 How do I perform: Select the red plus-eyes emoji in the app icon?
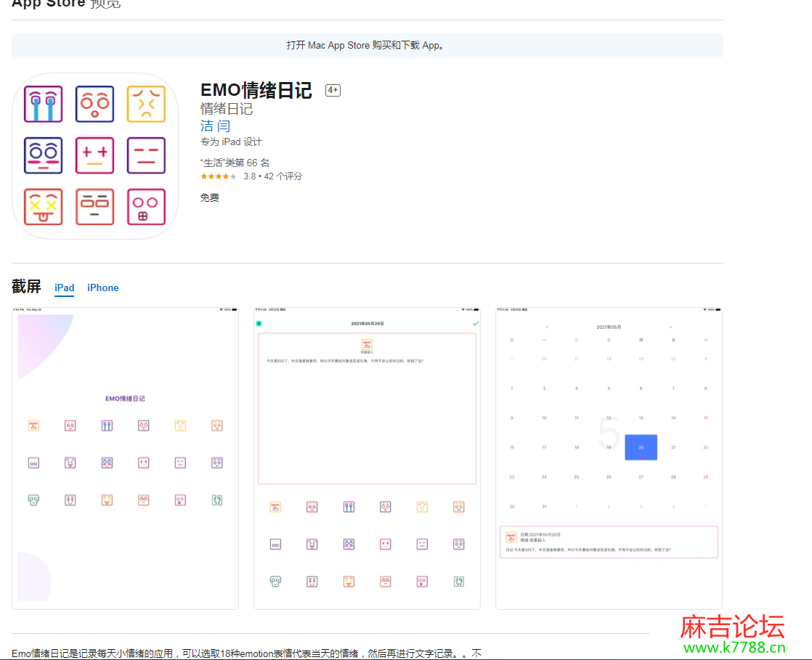point(94,155)
